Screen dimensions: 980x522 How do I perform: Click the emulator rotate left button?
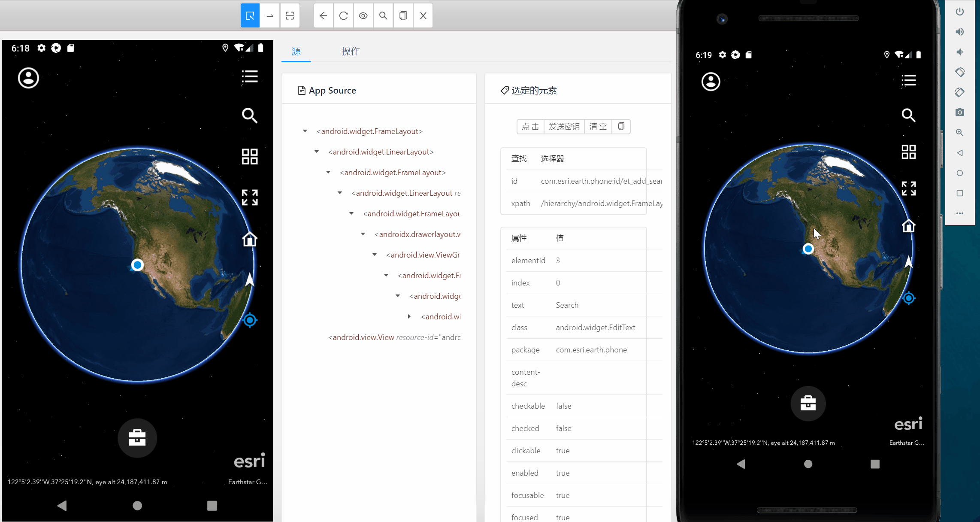pos(960,72)
